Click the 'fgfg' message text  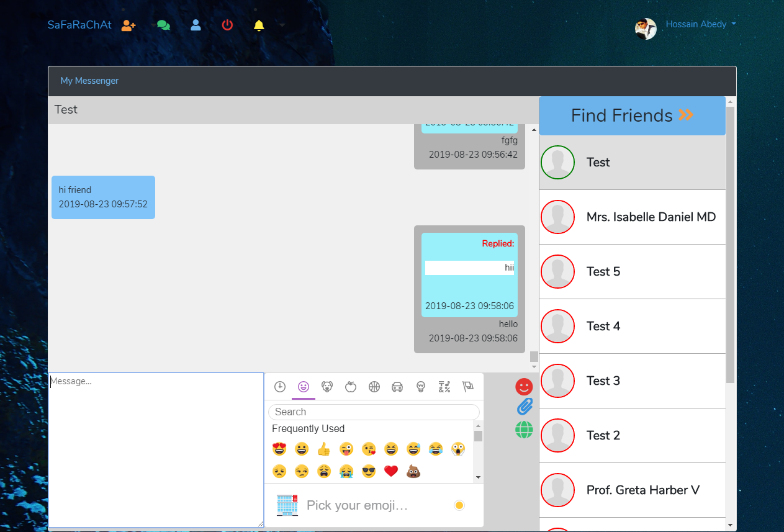click(x=510, y=140)
